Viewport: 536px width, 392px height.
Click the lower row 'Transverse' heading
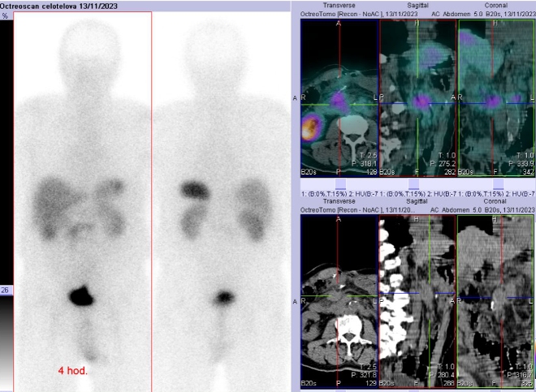point(339,201)
